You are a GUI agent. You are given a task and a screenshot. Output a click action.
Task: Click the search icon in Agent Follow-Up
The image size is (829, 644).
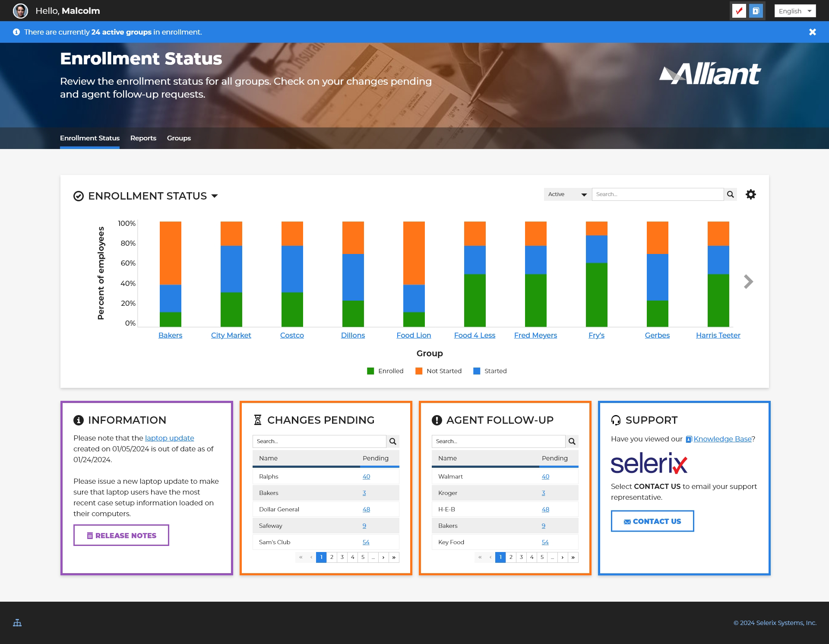[572, 441]
